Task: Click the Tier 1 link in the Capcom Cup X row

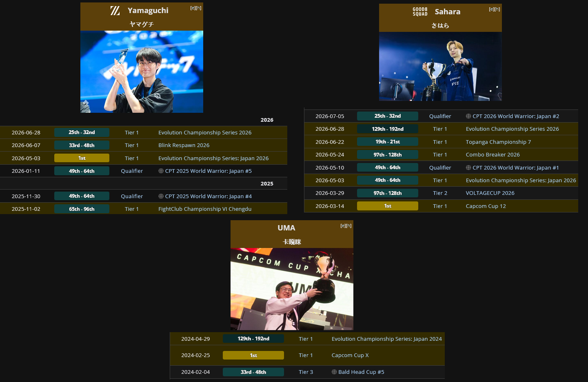Action: (x=306, y=355)
